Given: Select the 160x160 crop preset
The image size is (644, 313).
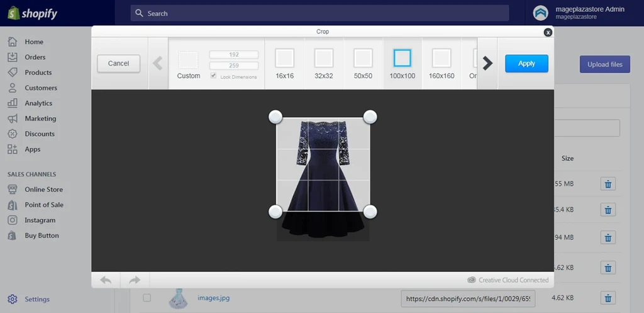Looking at the screenshot, I should click(x=441, y=63).
